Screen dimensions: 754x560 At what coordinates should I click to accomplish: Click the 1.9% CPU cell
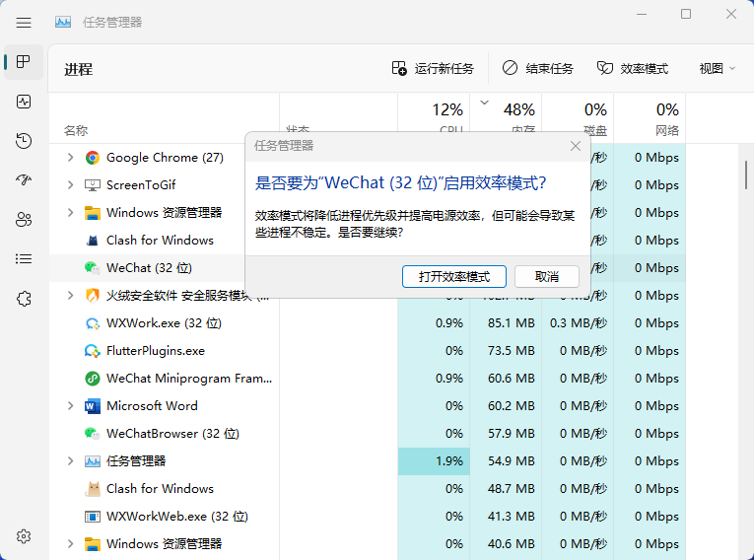coord(434,460)
